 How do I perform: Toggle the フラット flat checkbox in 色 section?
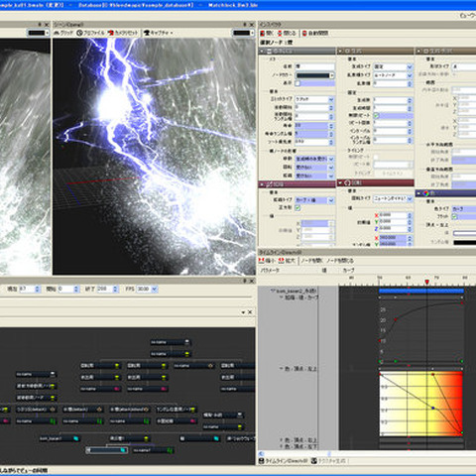point(454,217)
